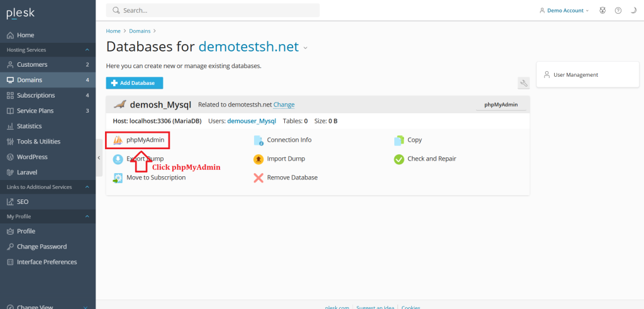Image resolution: width=644 pixels, height=309 pixels.
Task: Collapse Links to Additional Services section
Action: coord(87,187)
